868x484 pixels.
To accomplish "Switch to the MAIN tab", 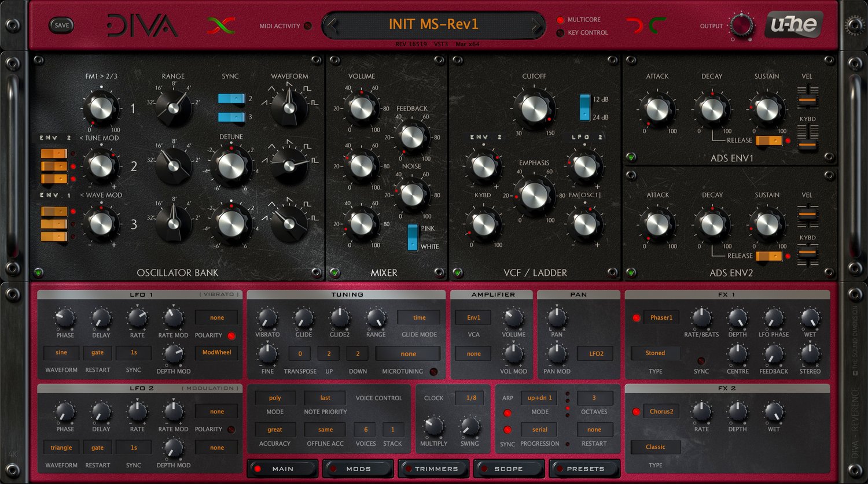I will tap(282, 469).
